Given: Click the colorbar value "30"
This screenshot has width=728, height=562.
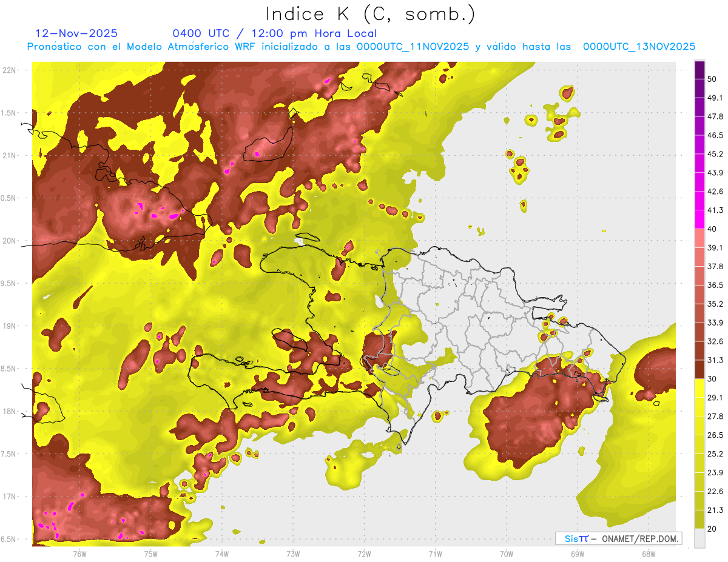Looking at the screenshot, I should pos(713,379).
